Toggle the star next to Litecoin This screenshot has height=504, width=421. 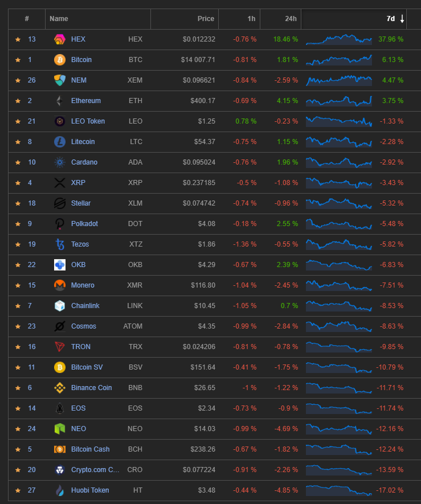tap(18, 142)
